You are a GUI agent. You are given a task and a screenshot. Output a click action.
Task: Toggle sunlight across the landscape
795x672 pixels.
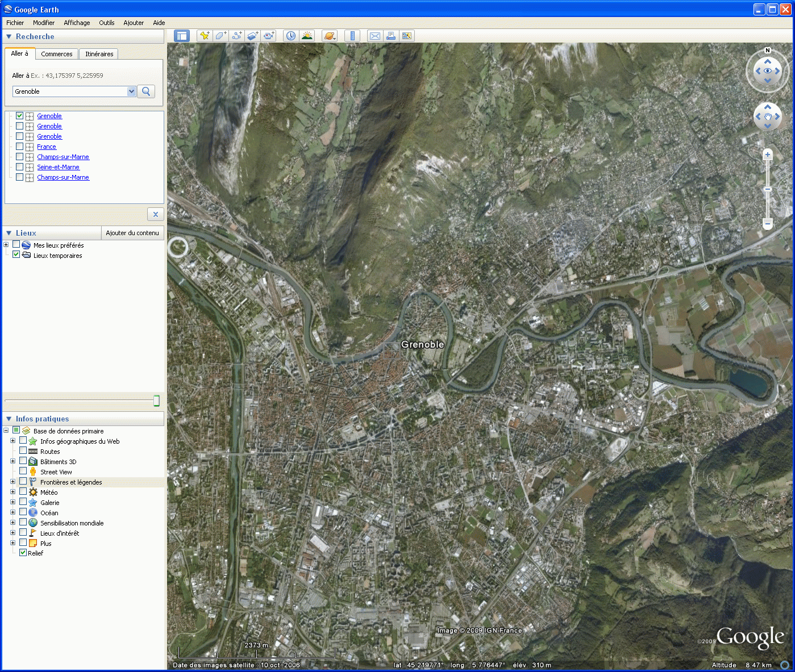pyautogui.click(x=307, y=36)
